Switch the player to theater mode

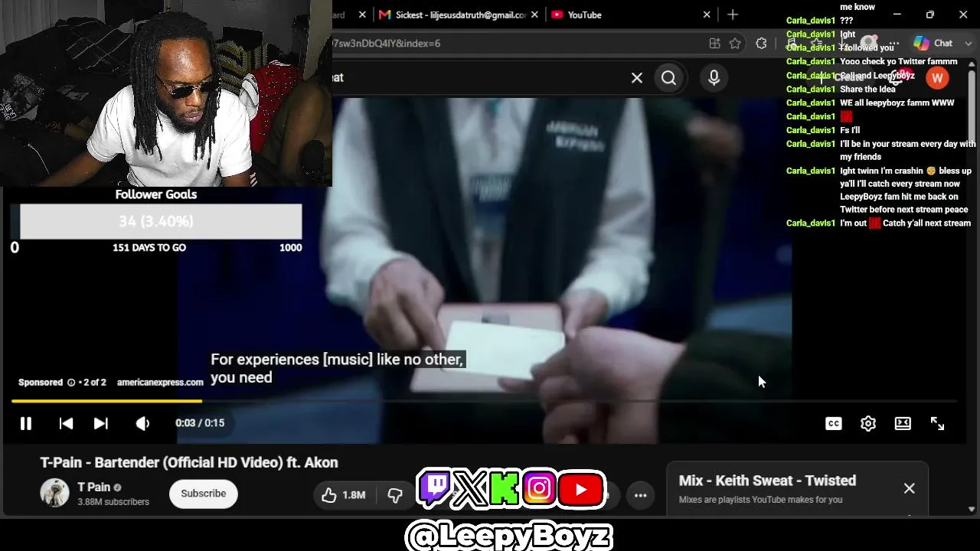[x=903, y=423]
